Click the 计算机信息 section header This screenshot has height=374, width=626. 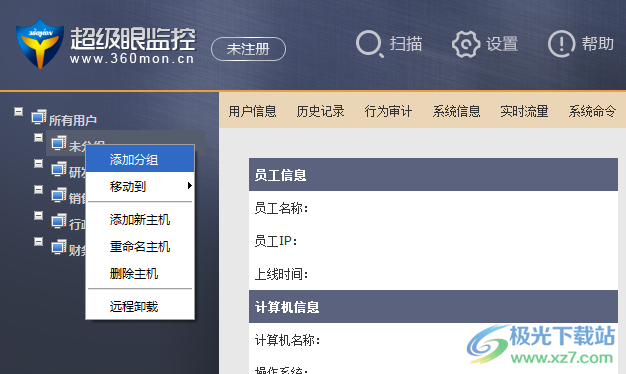point(433,307)
